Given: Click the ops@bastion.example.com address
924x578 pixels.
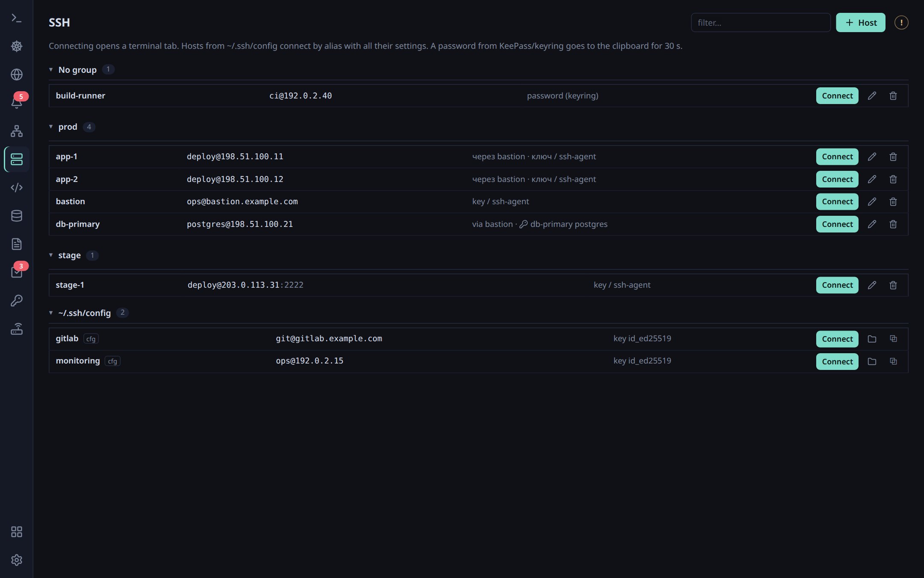Looking at the screenshot, I should tap(242, 202).
